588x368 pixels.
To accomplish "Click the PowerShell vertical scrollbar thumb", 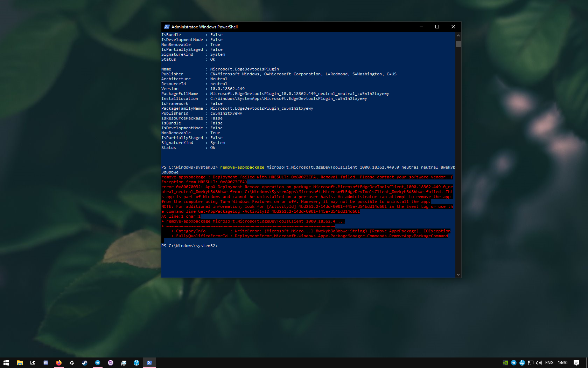I will click(x=458, y=44).
